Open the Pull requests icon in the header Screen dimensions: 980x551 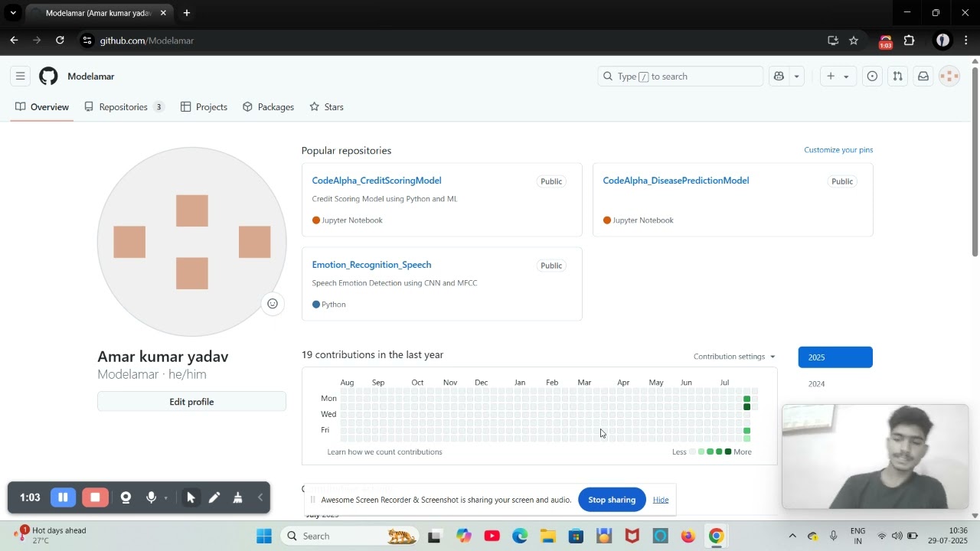point(897,76)
